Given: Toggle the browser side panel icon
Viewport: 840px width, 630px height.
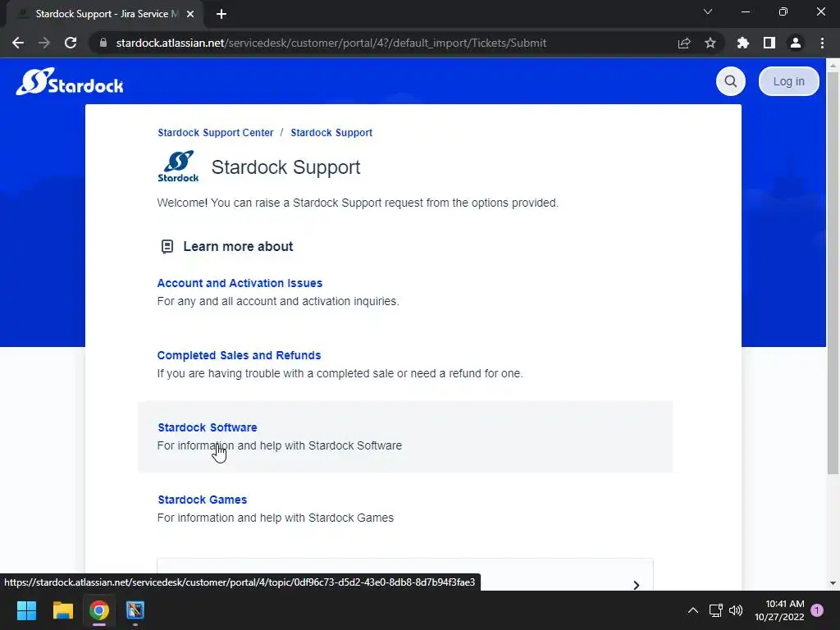Looking at the screenshot, I should [769, 43].
